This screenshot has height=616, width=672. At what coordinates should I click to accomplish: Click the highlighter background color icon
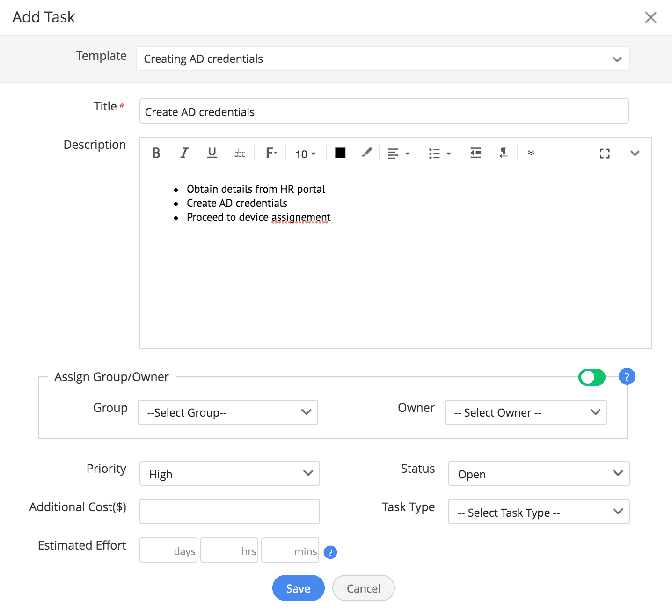(x=366, y=153)
